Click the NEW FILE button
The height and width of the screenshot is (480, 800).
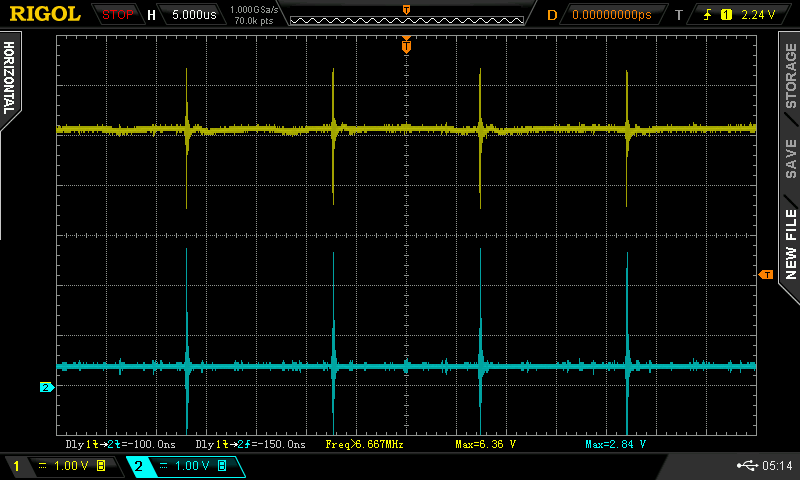pos(790,243)
